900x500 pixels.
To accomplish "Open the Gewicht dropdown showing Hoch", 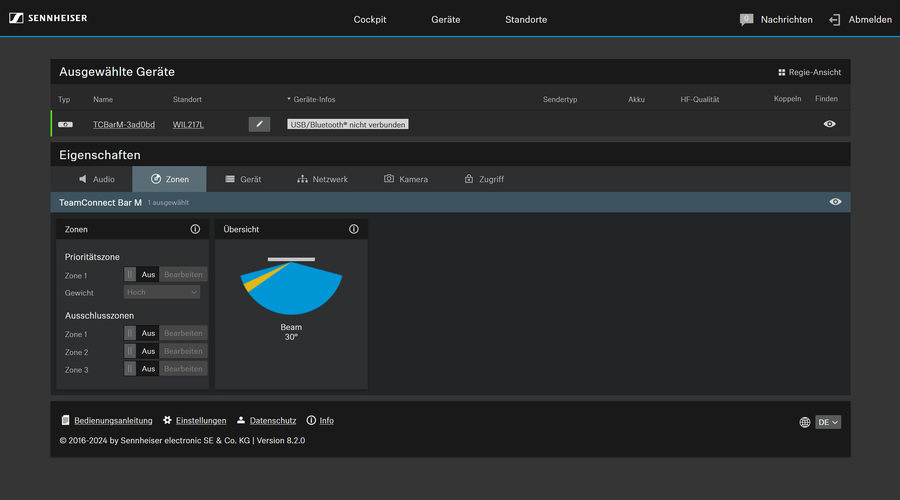I will tap(162, 292).
